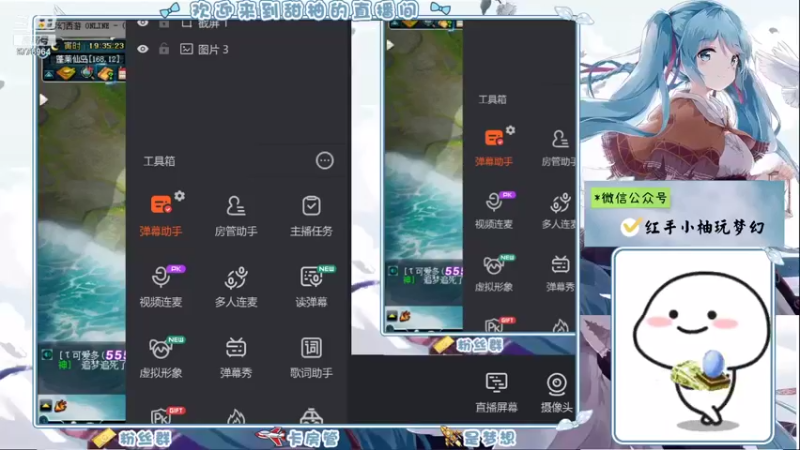Add 摄像头 source

pos(556,392)
